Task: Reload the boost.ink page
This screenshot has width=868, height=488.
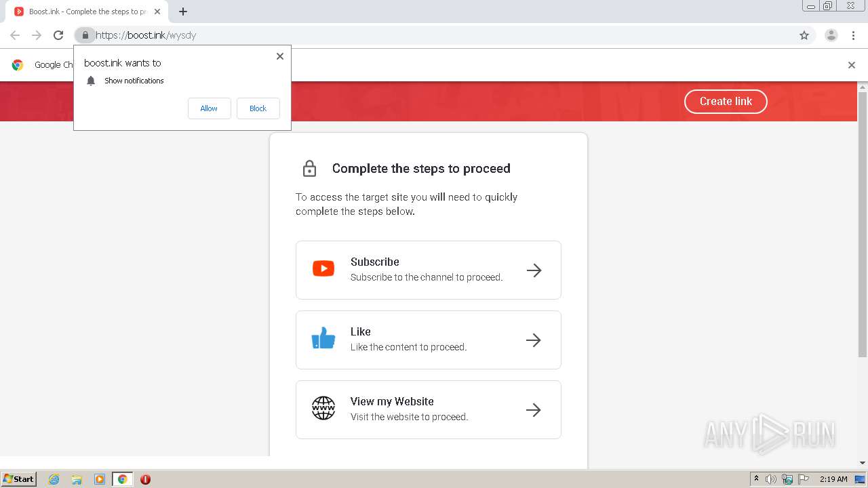Action: [x=58, y=35]
